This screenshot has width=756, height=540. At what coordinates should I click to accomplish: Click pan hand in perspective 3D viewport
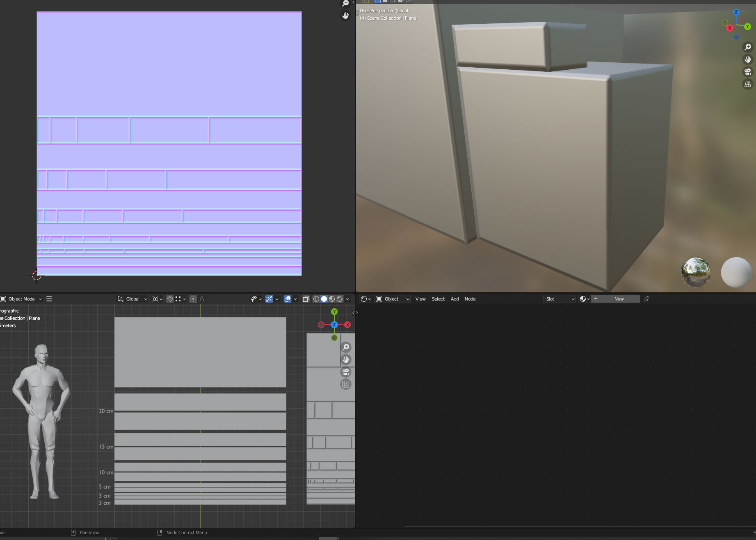pyautogui.click(x=748, y=59)
